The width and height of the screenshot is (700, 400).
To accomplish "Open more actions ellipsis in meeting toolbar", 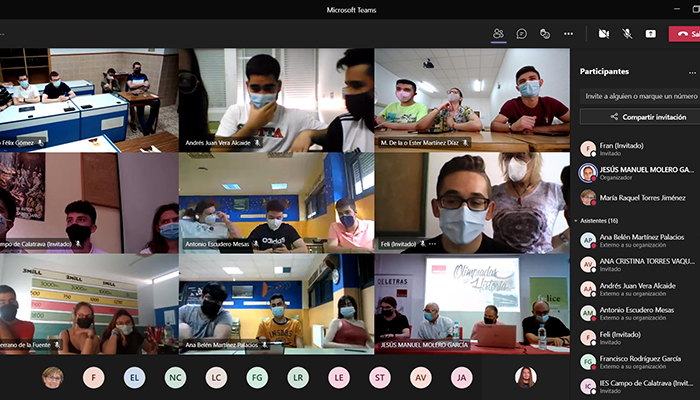I will [568, 33].
